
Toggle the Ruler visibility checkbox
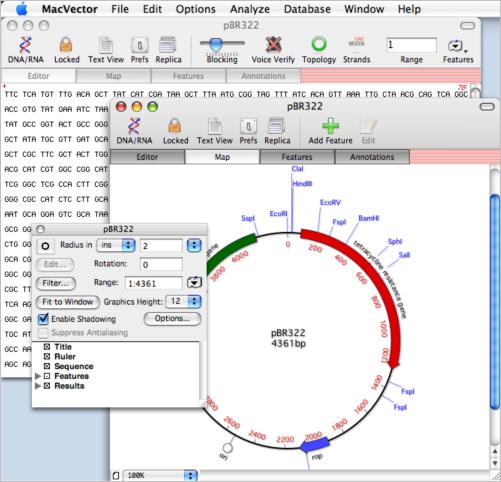click(x=47, y=356)
